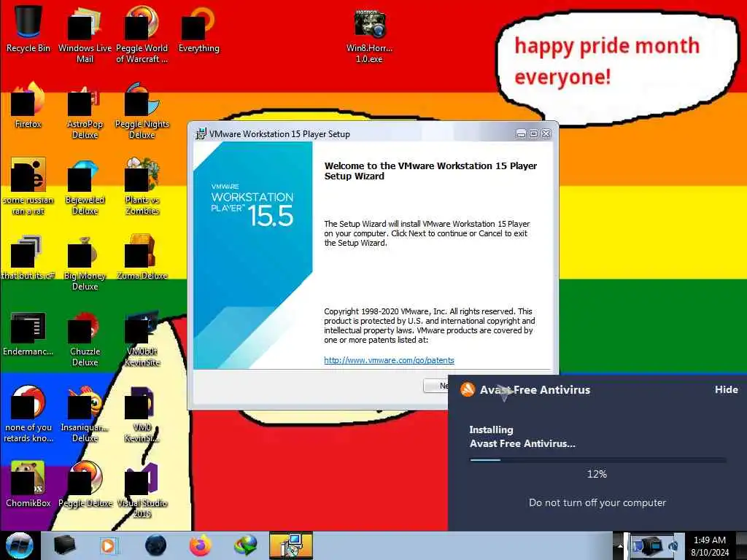The image size is (747, 560).
Task: Select the VM0 KevinSi... icon above Visual Studio
Action: (x=142, y=414)
